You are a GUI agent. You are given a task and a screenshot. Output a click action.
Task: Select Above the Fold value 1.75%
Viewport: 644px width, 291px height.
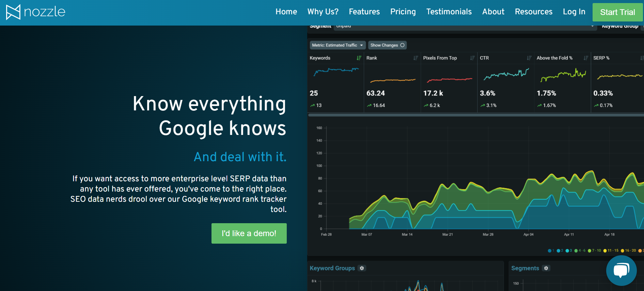click(546, 93)
